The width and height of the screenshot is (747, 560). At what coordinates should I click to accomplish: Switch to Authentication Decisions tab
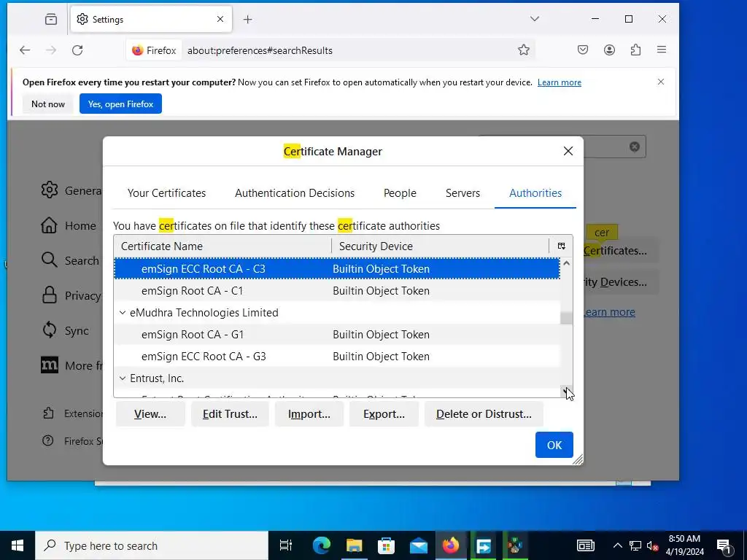[x=295, y=192]
